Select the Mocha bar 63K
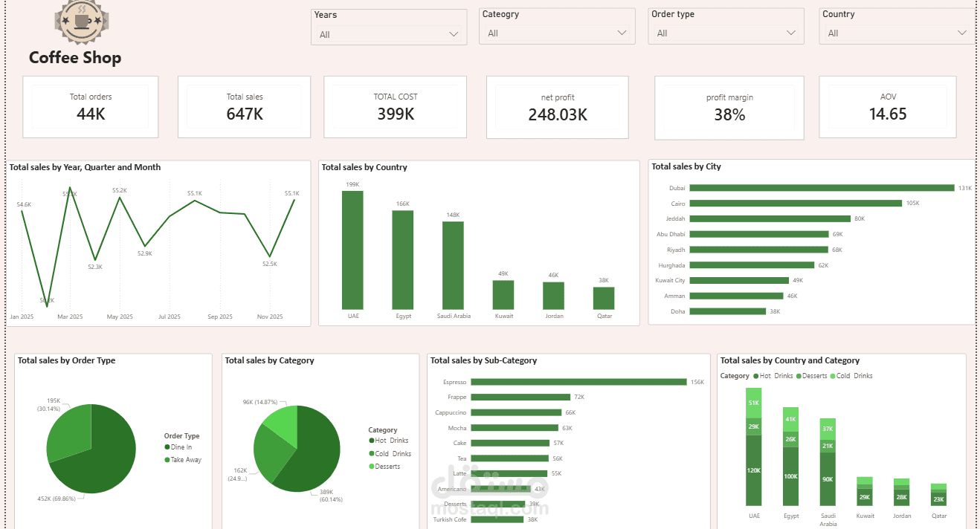Image resolution: width=980 pixels, height=529 pixels. (514, 428)
